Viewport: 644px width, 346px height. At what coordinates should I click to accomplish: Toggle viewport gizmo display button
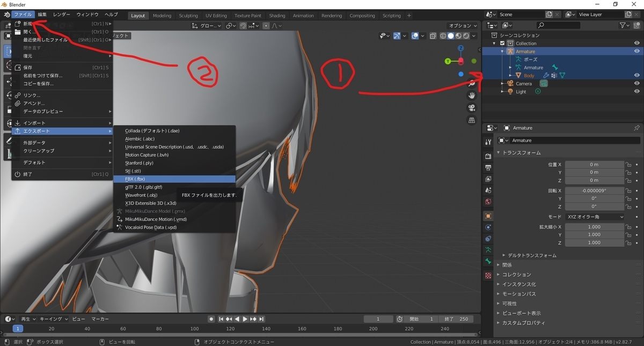click(x=396, y=36)
